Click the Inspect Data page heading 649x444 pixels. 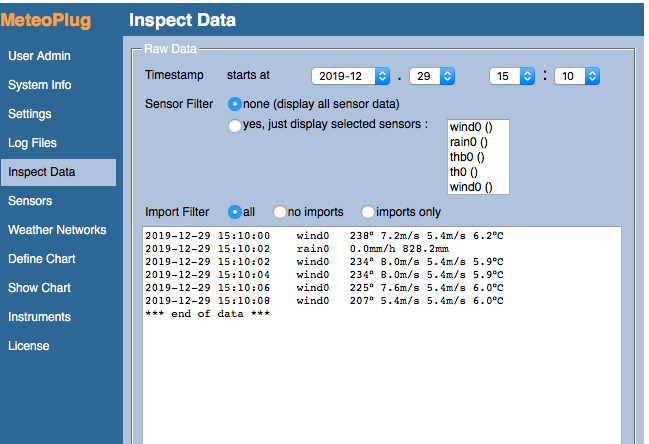pos(183,20)
